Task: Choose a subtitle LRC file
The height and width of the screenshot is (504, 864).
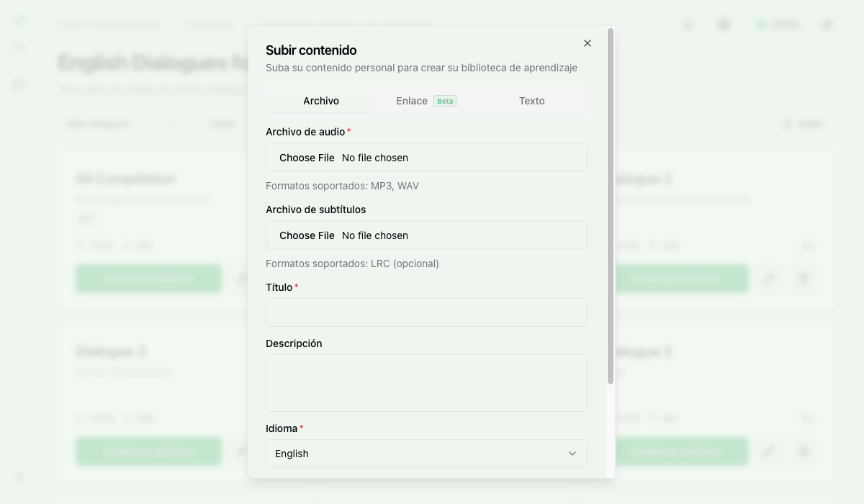Action: 307,235
